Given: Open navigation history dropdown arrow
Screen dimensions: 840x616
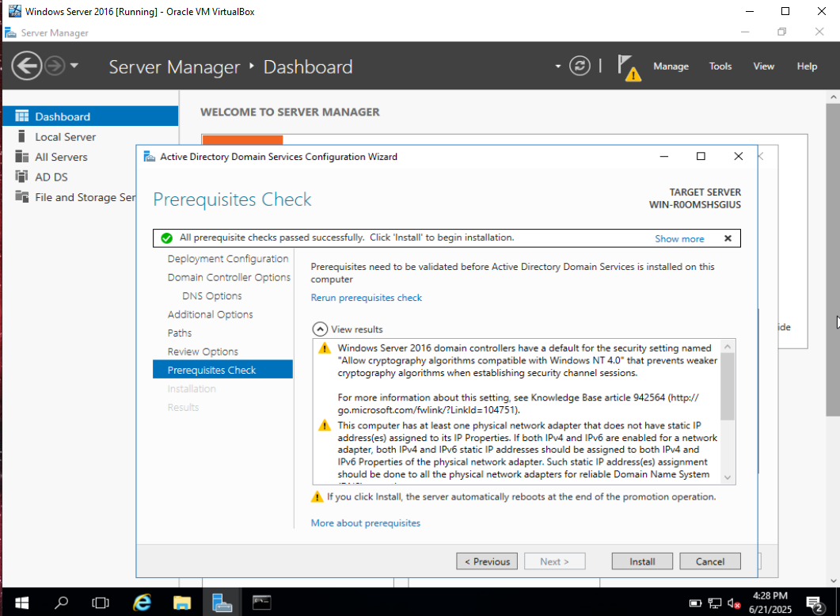Looking at the screenshot, I should click(74, 66).
